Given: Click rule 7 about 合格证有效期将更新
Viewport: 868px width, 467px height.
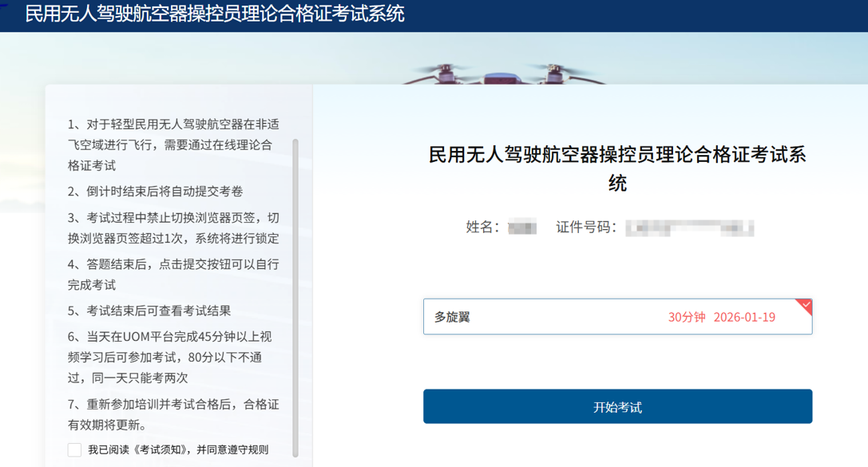Looking at the screenshot, I should pyautogui.click(x=173, y=414).
